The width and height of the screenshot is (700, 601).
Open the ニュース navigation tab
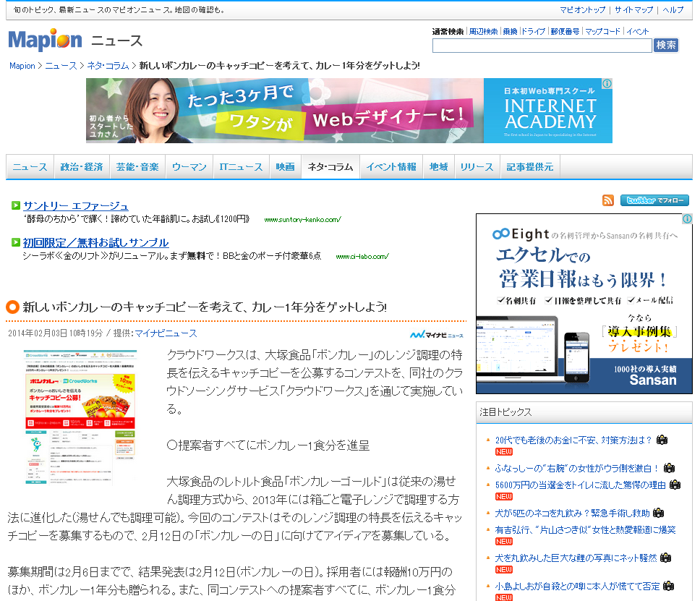(x=30, y=167)
